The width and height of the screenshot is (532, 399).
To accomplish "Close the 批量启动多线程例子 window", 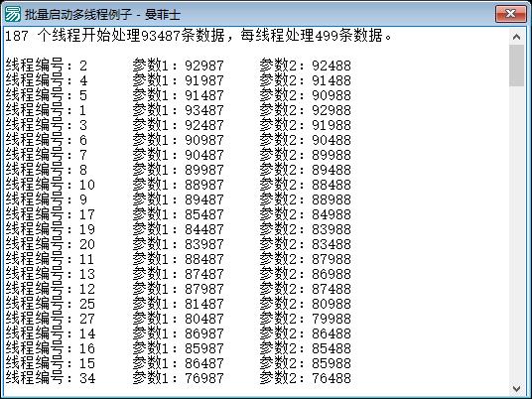I will click(510, 14).
